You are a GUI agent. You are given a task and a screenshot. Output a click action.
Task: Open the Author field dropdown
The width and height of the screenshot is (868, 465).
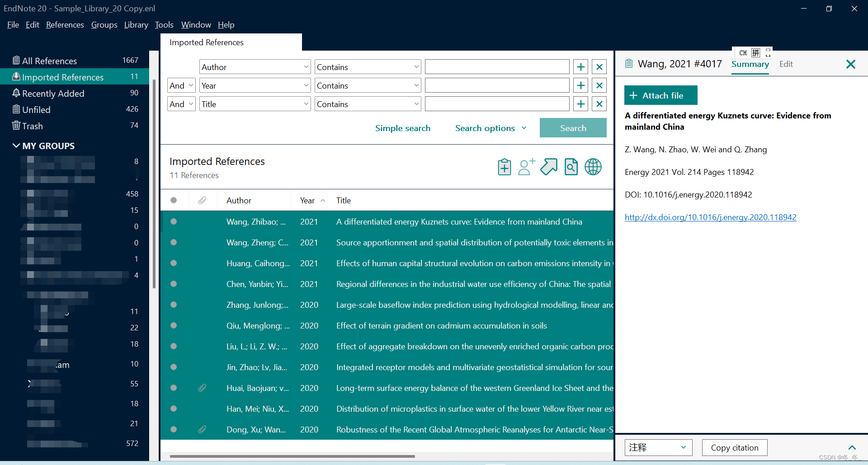pos(255,67)
